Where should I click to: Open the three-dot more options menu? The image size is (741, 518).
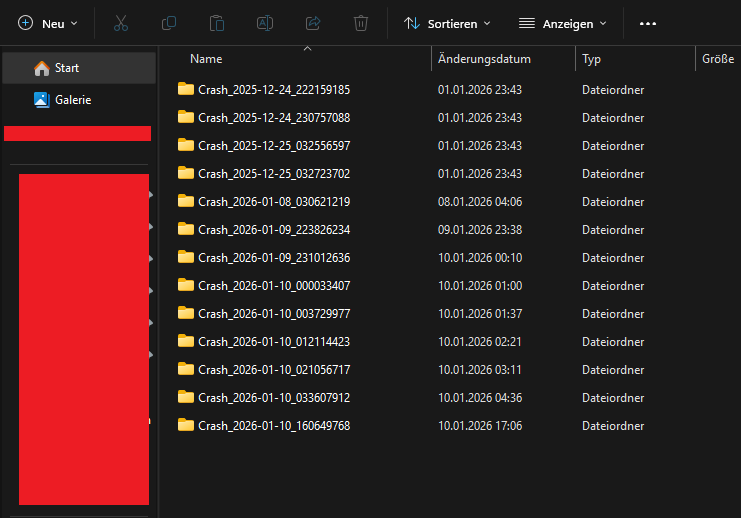coord(648,23)
